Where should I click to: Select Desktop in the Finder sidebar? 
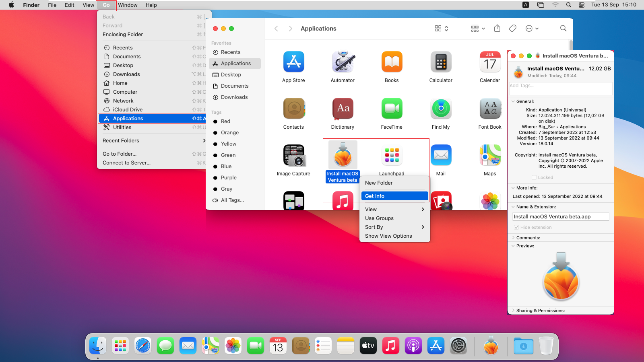(235, 74)
